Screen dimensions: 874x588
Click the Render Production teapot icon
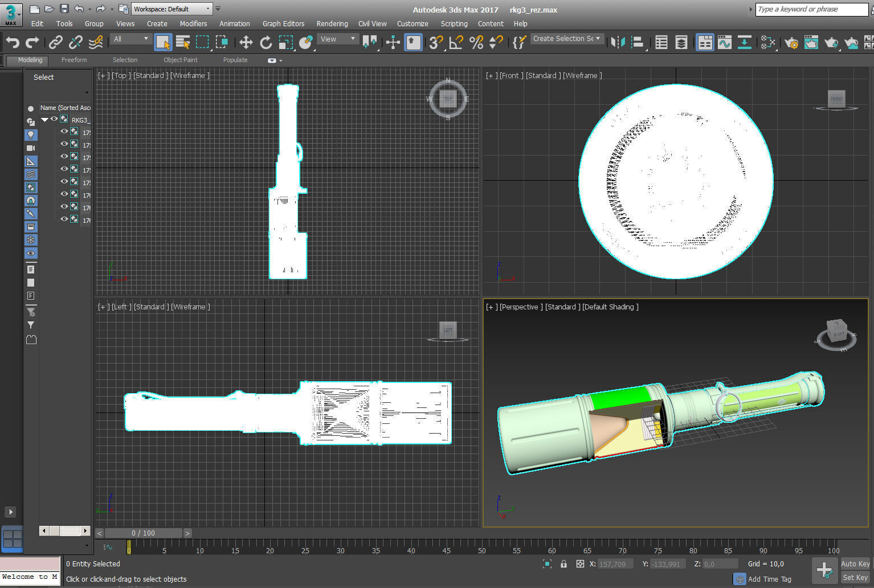831,42
